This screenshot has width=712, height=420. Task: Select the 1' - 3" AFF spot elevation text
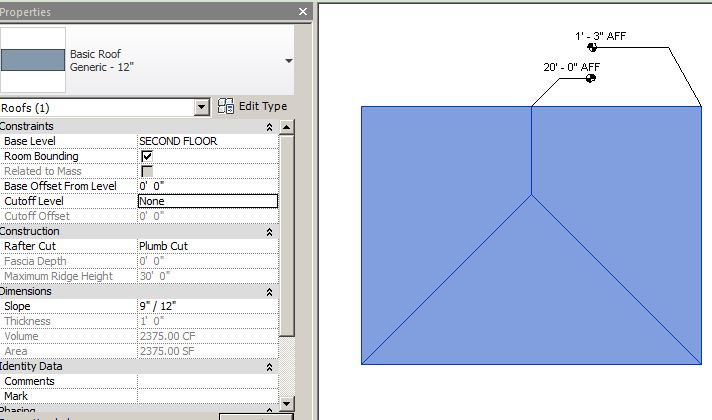600,36
